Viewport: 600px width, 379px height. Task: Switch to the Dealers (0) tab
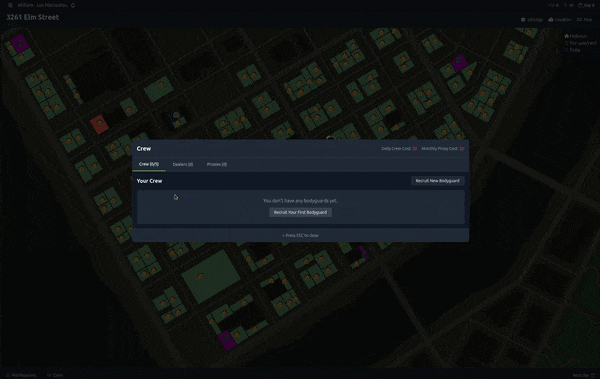(x=183, y=164)
